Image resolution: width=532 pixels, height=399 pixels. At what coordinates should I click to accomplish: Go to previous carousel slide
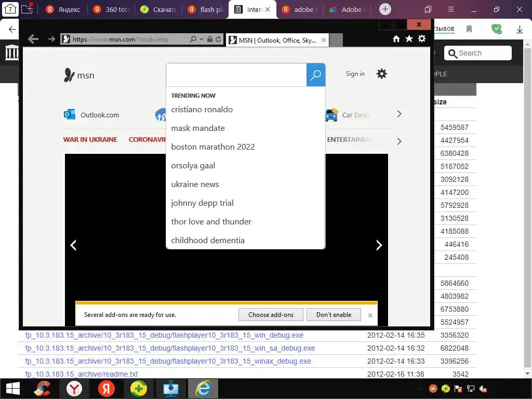pyautogui.click(x=73, y=245)
